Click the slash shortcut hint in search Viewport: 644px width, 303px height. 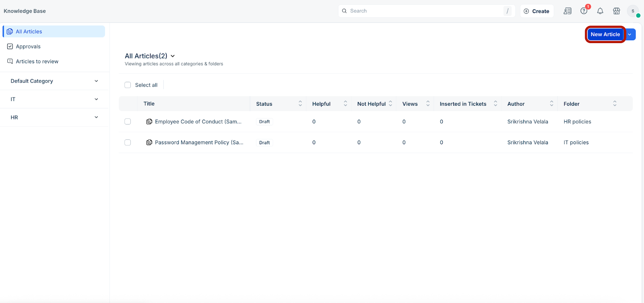pyautogui.click(x=508, y=11)
